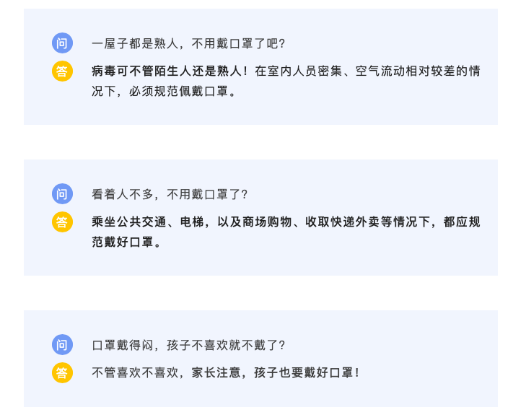Click the bold text 病毒可不管陌生人还是熟人
Image resolution: width=526 pixels, height=420 pixels.
click(x=167, y=71)
